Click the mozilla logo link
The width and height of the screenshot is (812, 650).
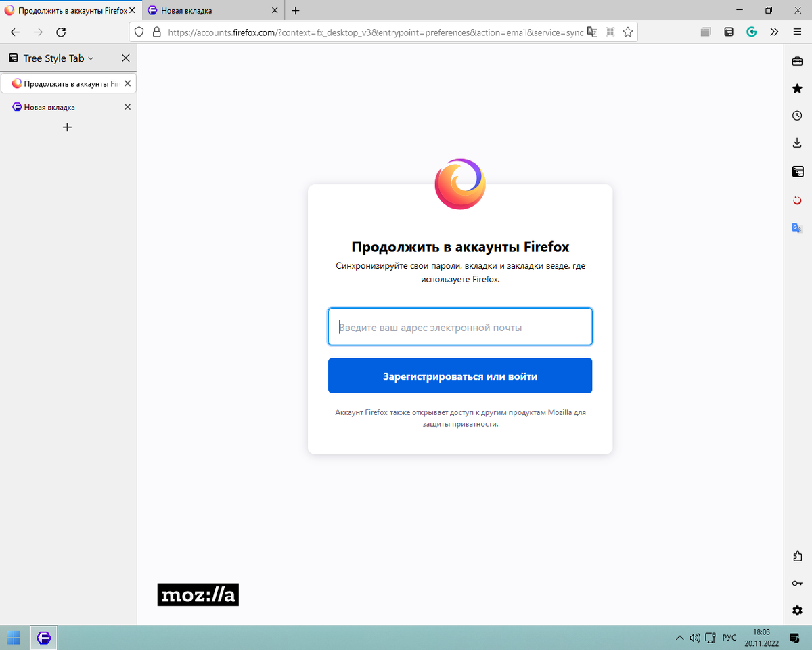[198, 594]
